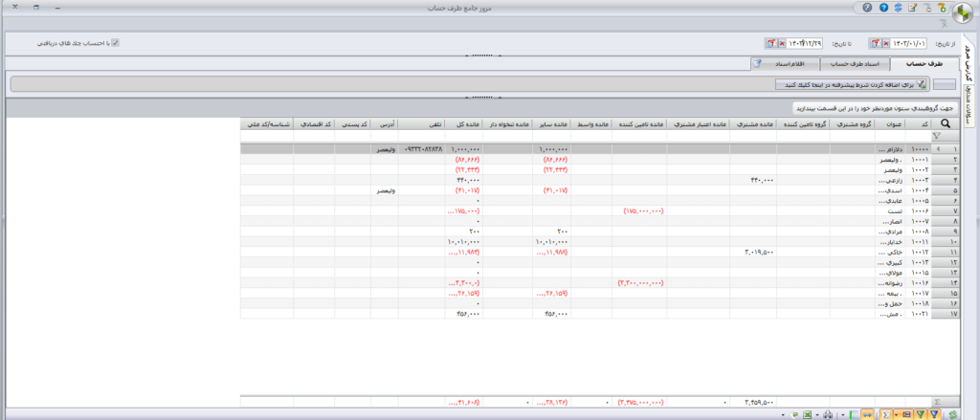Toggle the blue filter funnel in bottom toolbar
The height and width of the screenshot is (420, 980).
coord(934,414)
